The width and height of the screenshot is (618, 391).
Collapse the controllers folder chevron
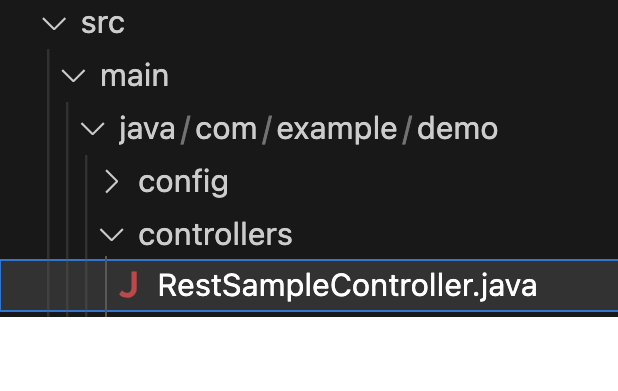[112, 235]
